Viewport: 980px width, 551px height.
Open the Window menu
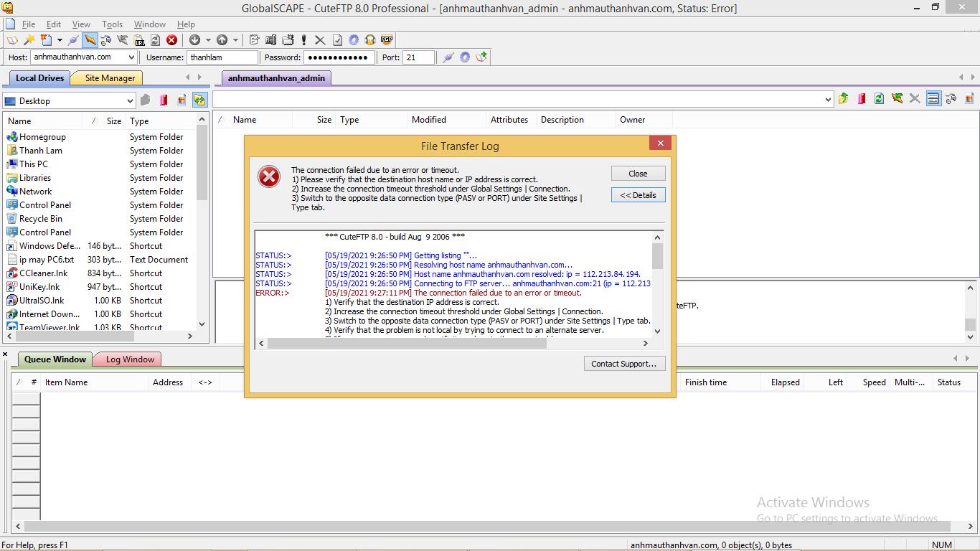tap(149, 24)
